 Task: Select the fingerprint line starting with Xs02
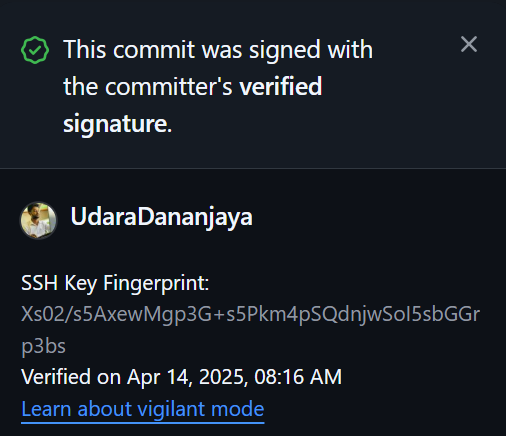250,315
